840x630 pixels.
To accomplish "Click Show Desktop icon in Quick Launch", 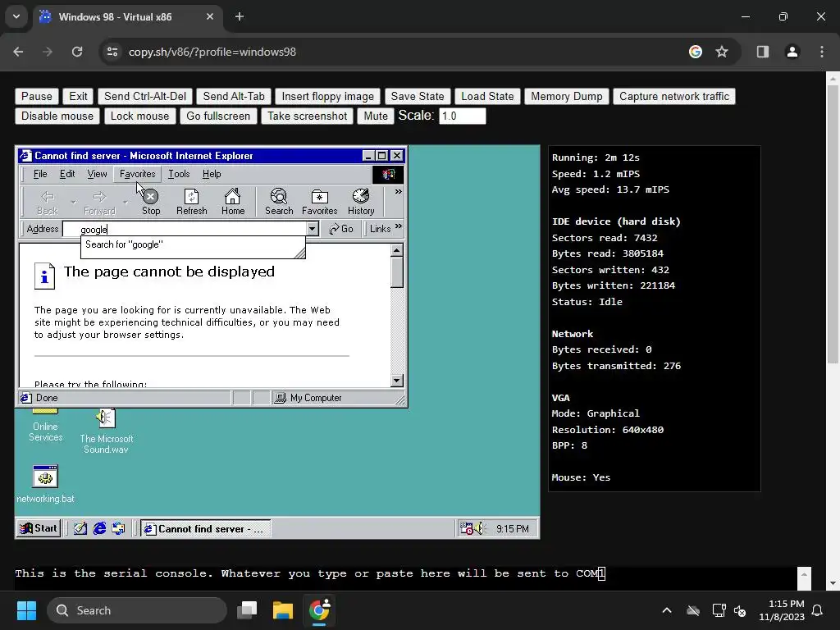I will [80, 529].
